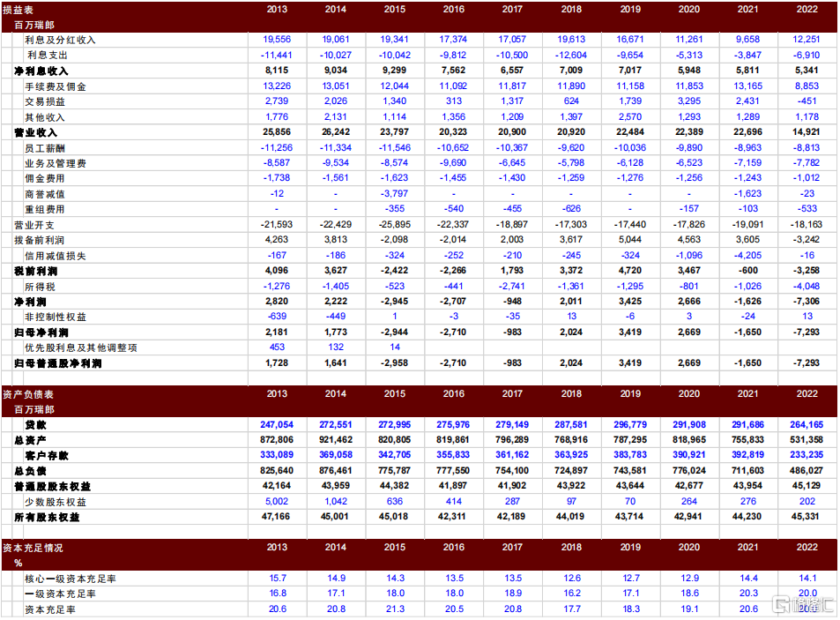Select the 2015 商誉减值 value -3,797
The image size is (840, 620).
394,194
